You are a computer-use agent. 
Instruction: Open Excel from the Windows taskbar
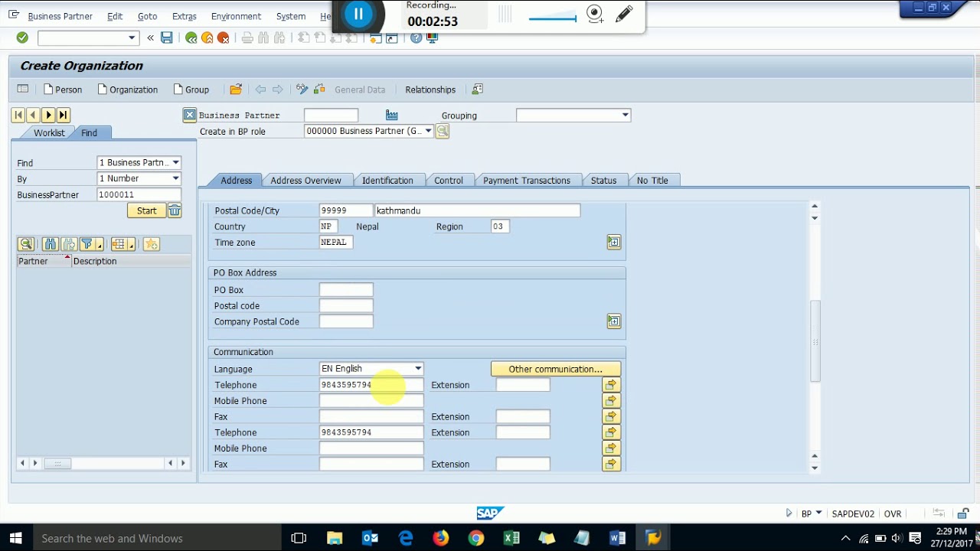coord(511,538)
